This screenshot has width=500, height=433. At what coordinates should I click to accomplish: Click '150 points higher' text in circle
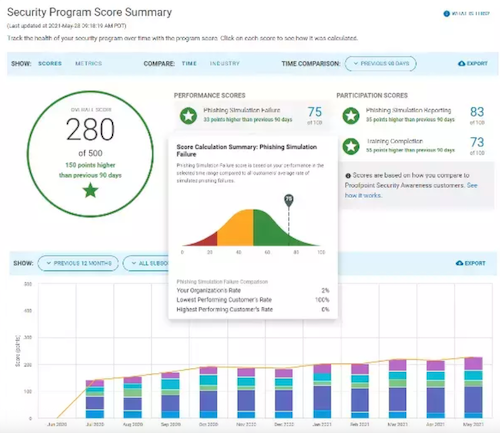pyautogui.click(x=90, y=165)
